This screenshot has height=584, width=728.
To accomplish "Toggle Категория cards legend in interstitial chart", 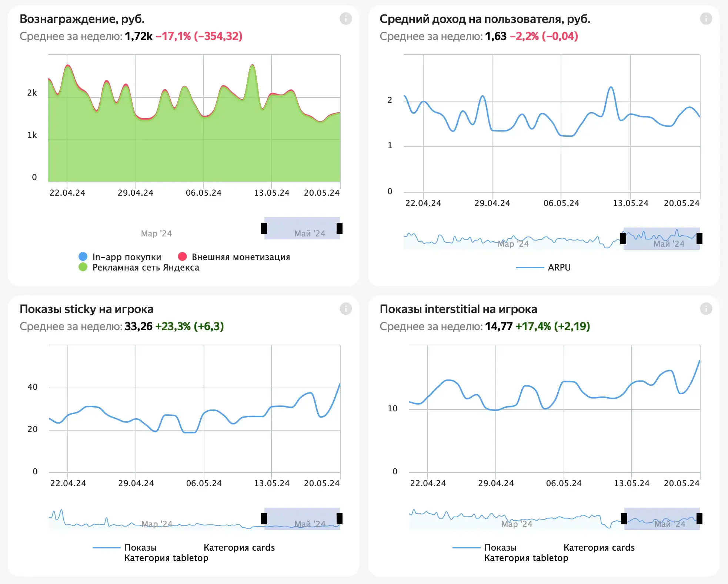I will (x=599, y=547).
